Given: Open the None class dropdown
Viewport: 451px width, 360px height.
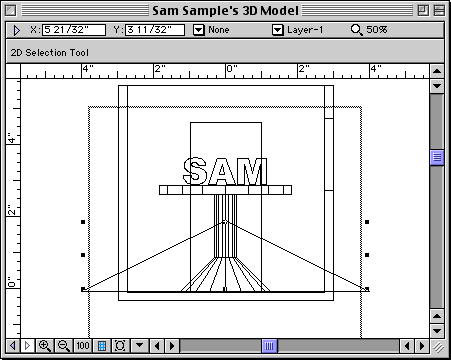Looking at the screenshot, I should pos(199,30).
